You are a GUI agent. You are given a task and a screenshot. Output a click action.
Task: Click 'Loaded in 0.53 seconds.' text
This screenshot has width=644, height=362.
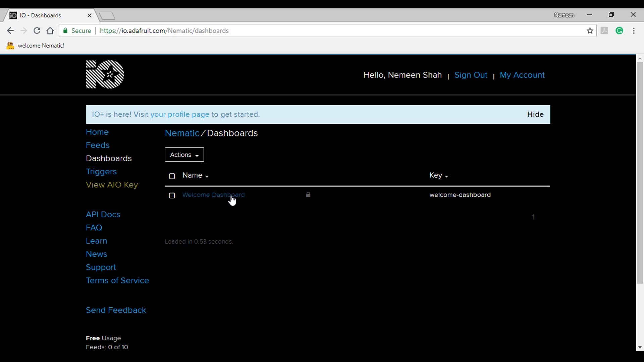[x=199, y=242]
